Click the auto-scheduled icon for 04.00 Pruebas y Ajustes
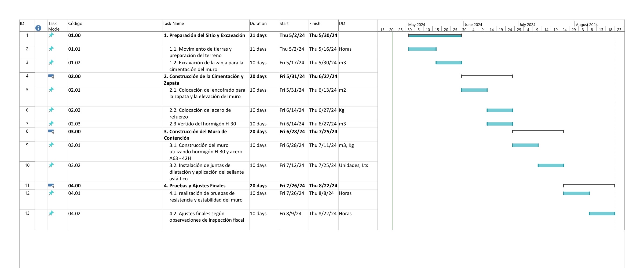Screen dimensions: 644x268 tap(52, 185)
